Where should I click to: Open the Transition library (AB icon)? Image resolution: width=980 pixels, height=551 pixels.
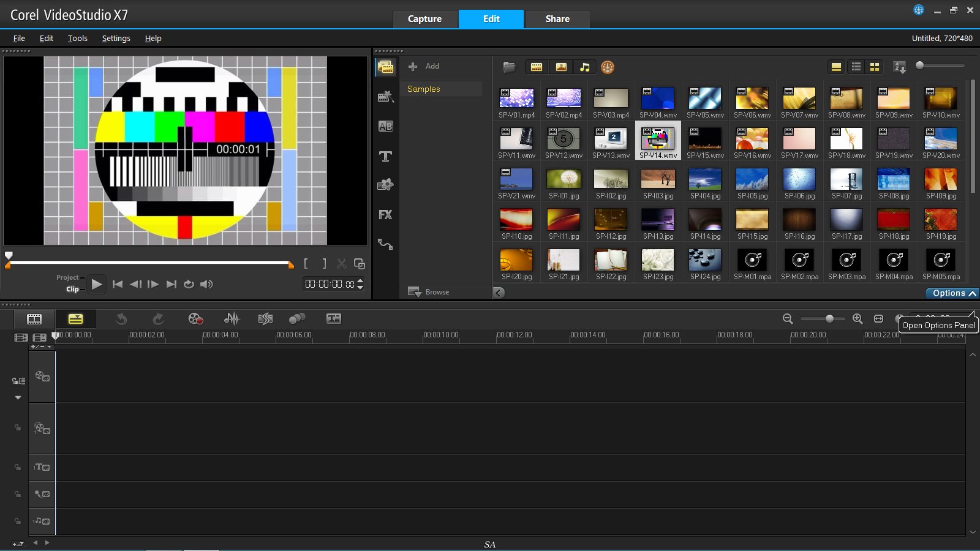tap(386, 126)
